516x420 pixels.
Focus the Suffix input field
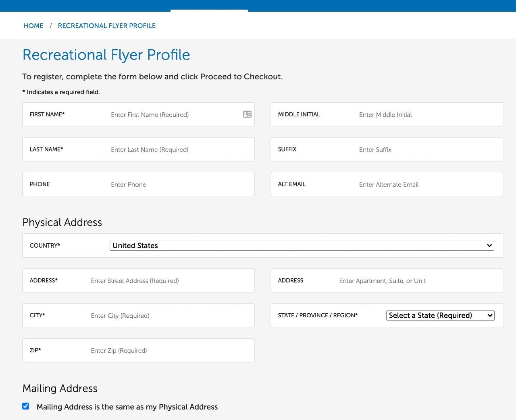(427, 149)
